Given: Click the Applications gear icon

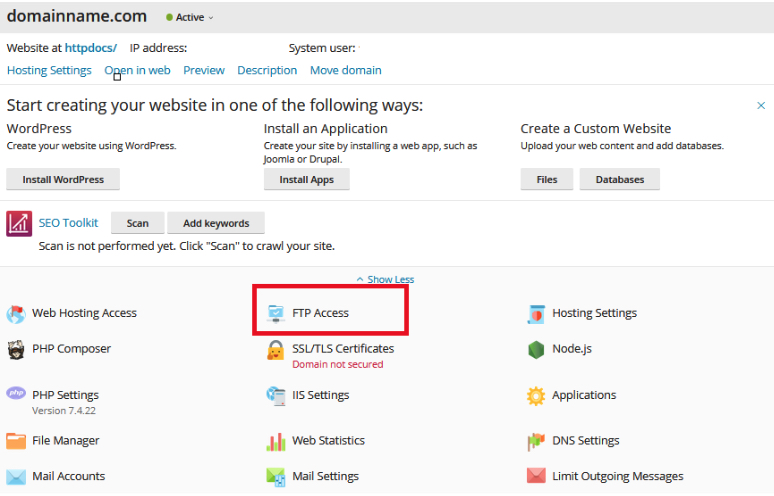Looking at the screenshot, I should tap(536, 396).
